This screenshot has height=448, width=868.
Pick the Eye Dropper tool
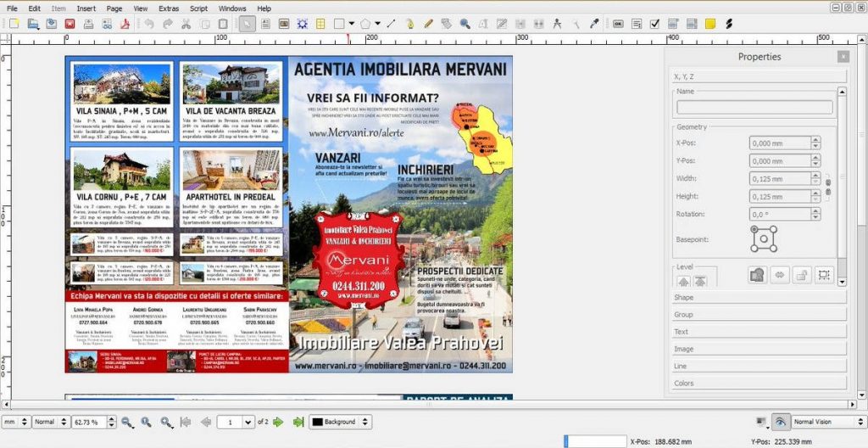coord(594,24)
